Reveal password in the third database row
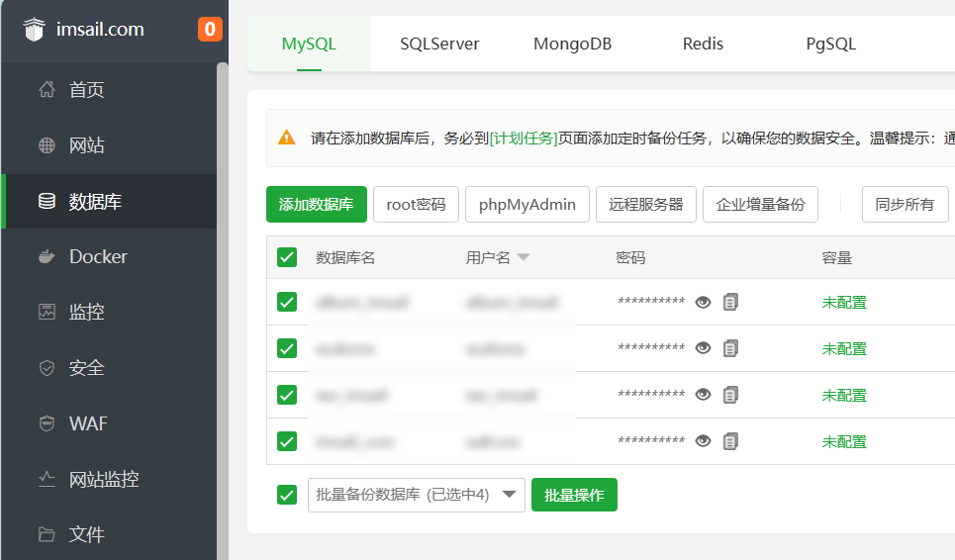Viewport: 955px width, 560px height. 703,395
